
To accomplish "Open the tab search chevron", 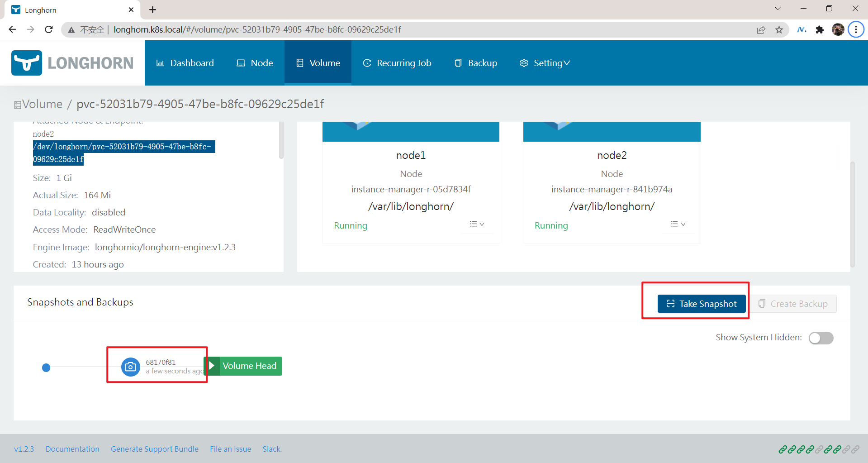I will [778, 9].
